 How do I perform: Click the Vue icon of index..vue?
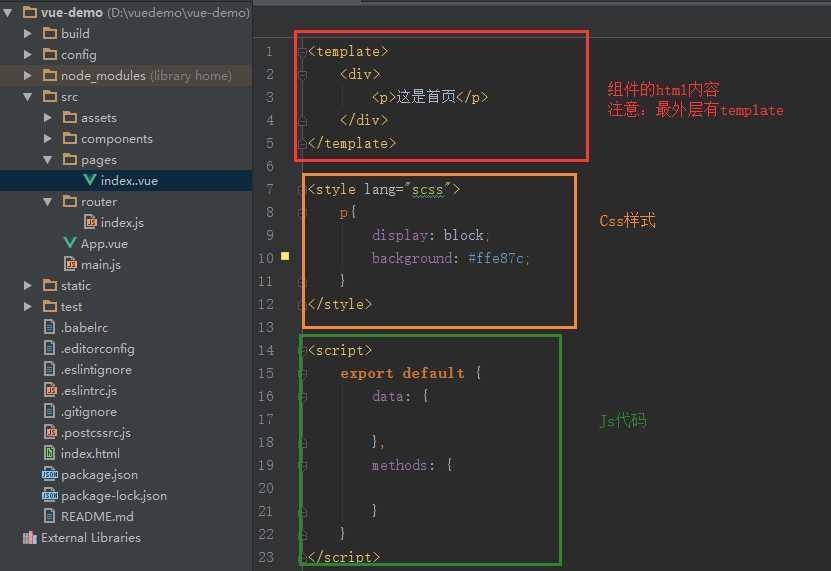coord(90,180)
